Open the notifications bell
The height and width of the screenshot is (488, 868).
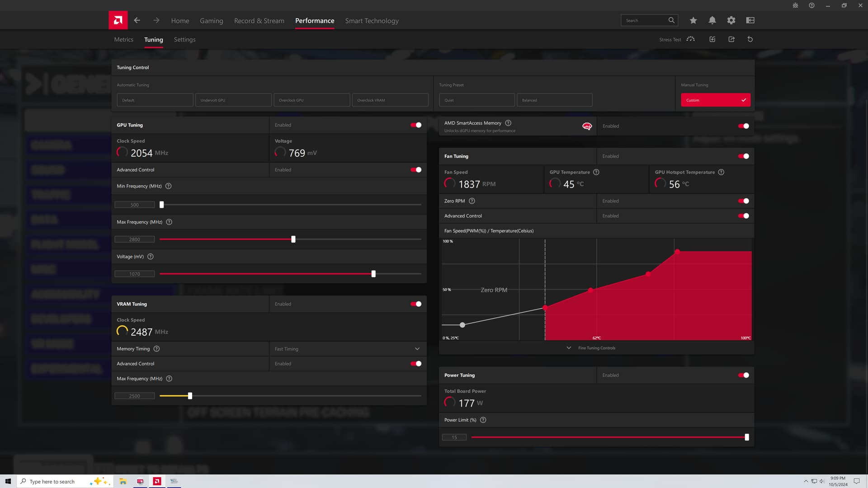[712, 20]
